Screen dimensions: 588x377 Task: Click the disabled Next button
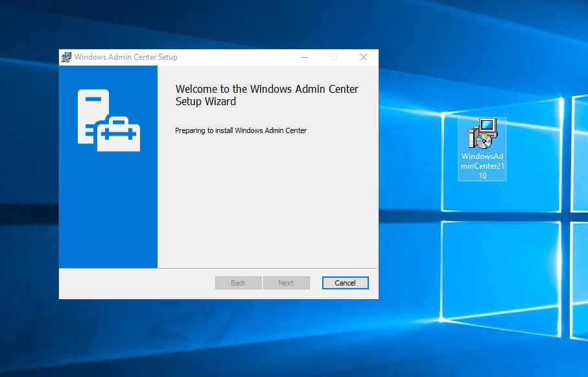pyautogui.click(x=286, y=282)
